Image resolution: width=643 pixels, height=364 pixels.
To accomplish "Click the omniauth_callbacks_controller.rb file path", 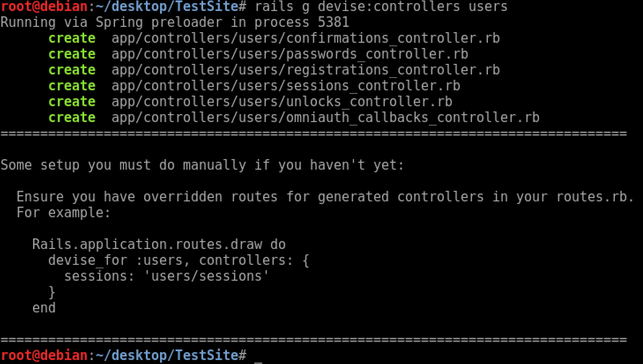I will tap(325, 118).
